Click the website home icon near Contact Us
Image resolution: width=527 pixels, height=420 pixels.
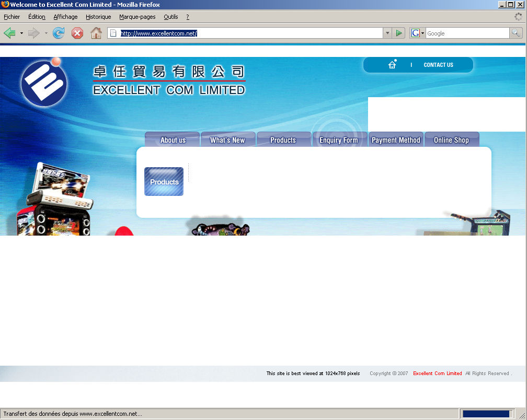click(x=392, y=64)
